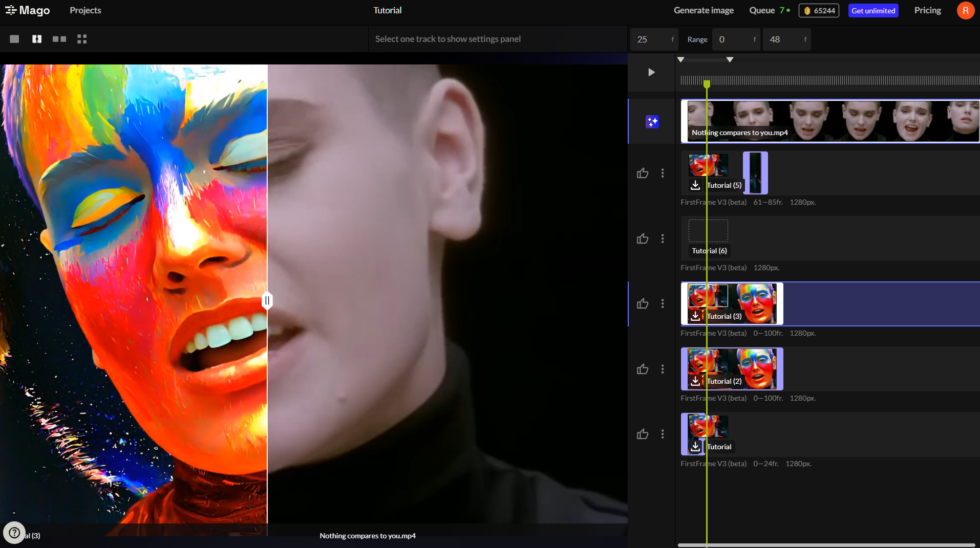Click the Tutorial (6) label

tap(709, 251)
